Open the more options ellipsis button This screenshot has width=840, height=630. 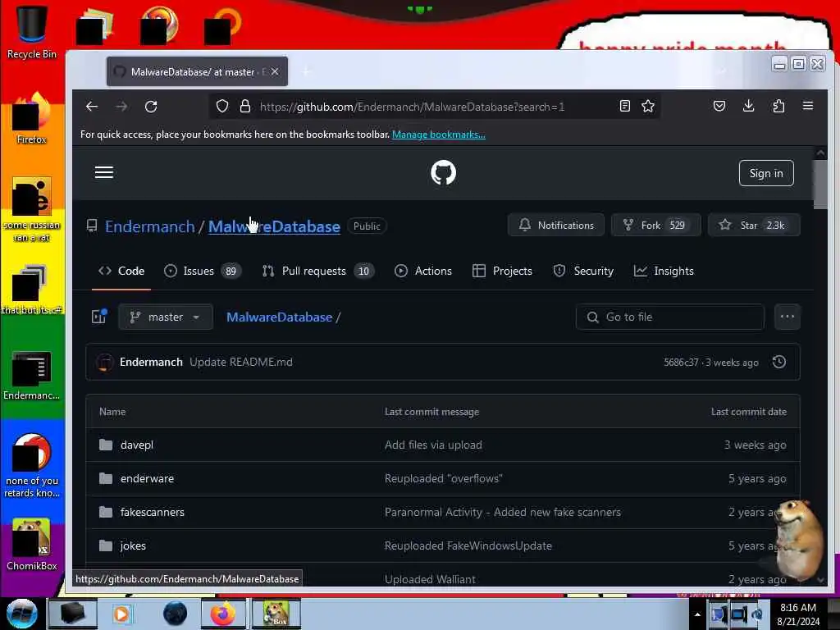pyautogui.click(x=787, y=317)
